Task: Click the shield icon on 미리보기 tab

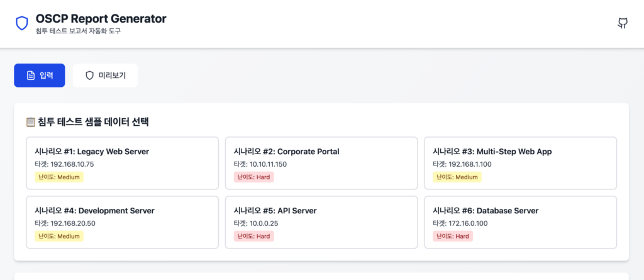Action: click(89, 76)
